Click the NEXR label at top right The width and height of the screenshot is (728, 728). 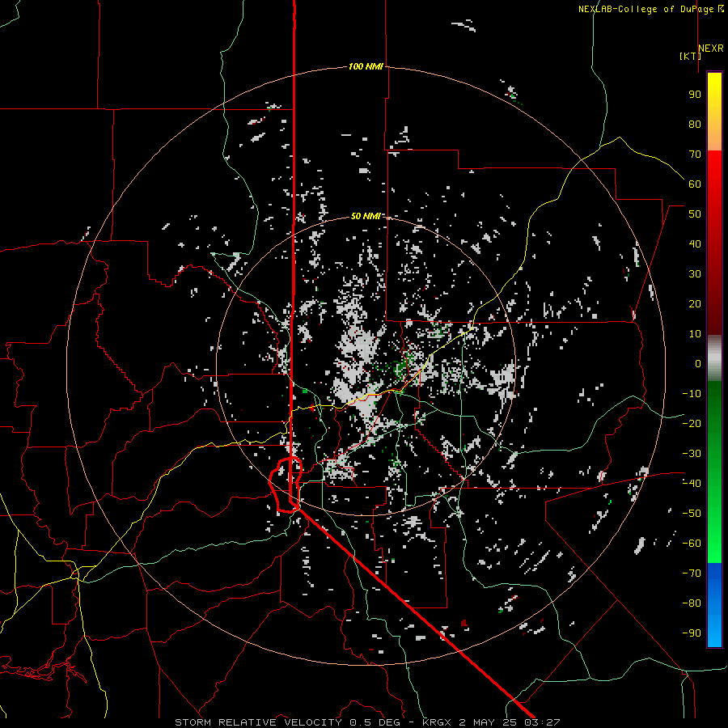(711, 49)
